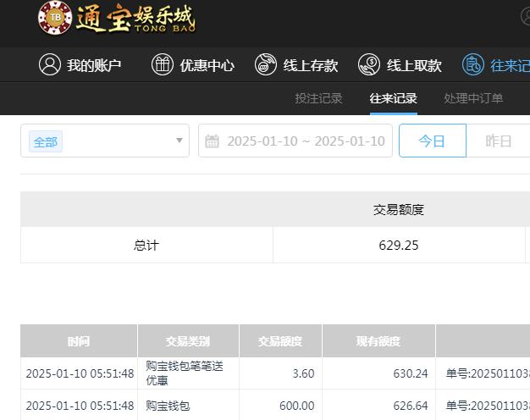Select the 昨日 date button
This screenshot has height=420, width=530.
[x=498, y=141]
